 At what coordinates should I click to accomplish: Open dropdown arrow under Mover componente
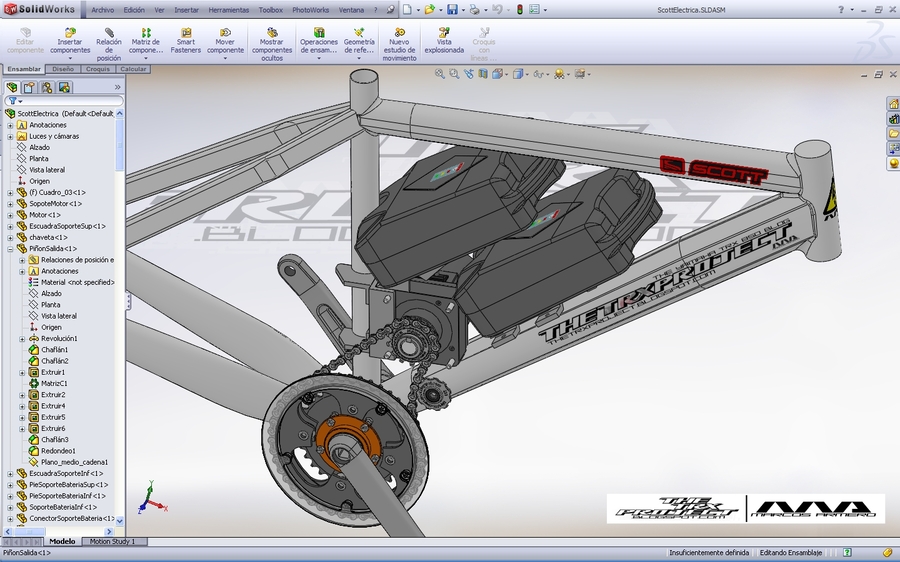225,58
